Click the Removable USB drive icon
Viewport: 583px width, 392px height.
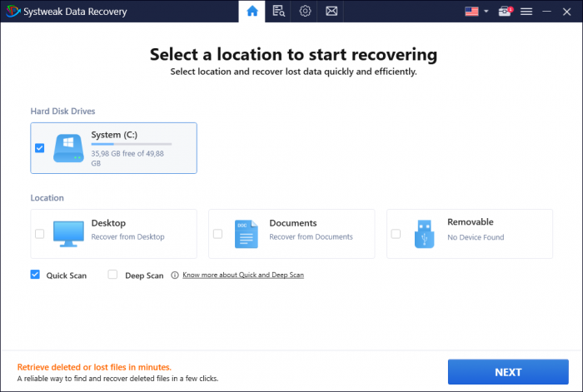coord(424,234)
